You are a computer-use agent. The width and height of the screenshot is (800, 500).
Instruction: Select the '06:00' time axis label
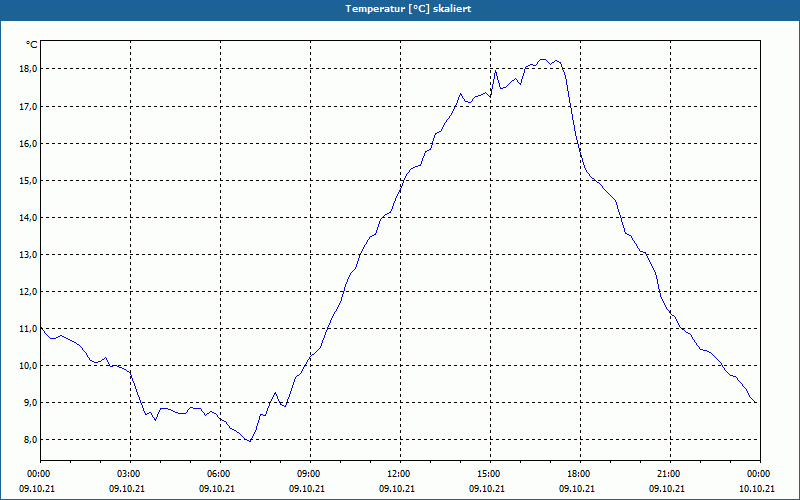(x=220, y=474)
